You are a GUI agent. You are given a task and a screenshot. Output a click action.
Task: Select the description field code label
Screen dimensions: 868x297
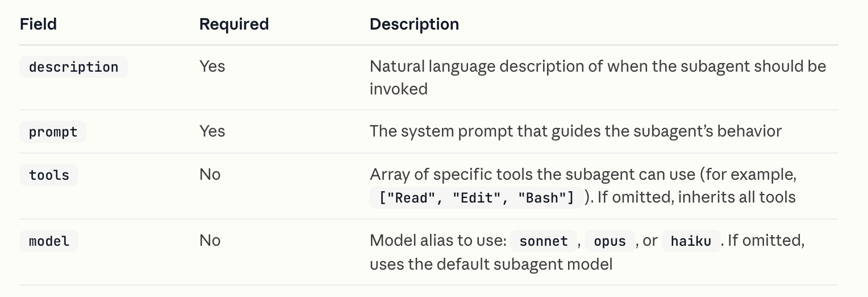(x=73, y=67)
